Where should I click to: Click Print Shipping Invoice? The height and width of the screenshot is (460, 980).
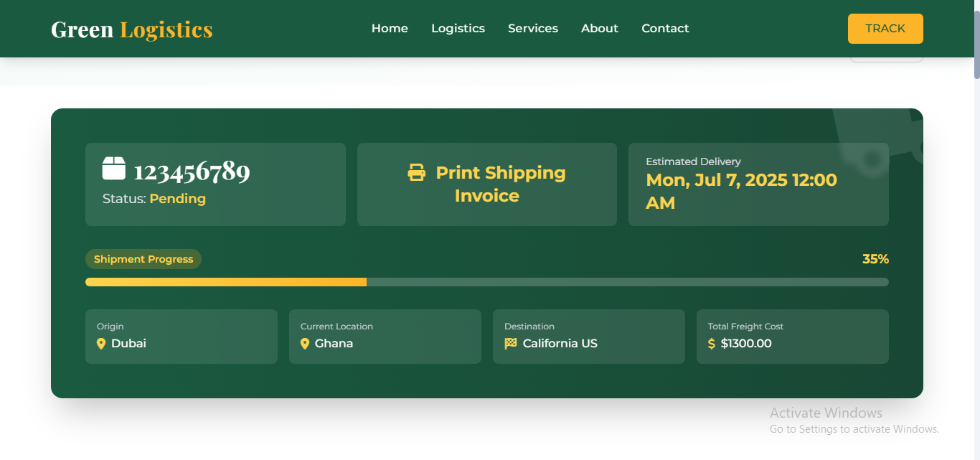pyautogui.click(x=487, y=184)
